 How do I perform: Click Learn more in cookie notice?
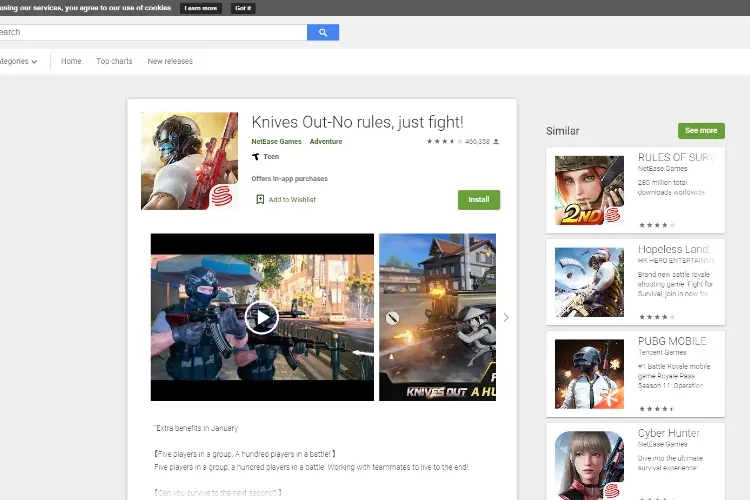[201, 8]
